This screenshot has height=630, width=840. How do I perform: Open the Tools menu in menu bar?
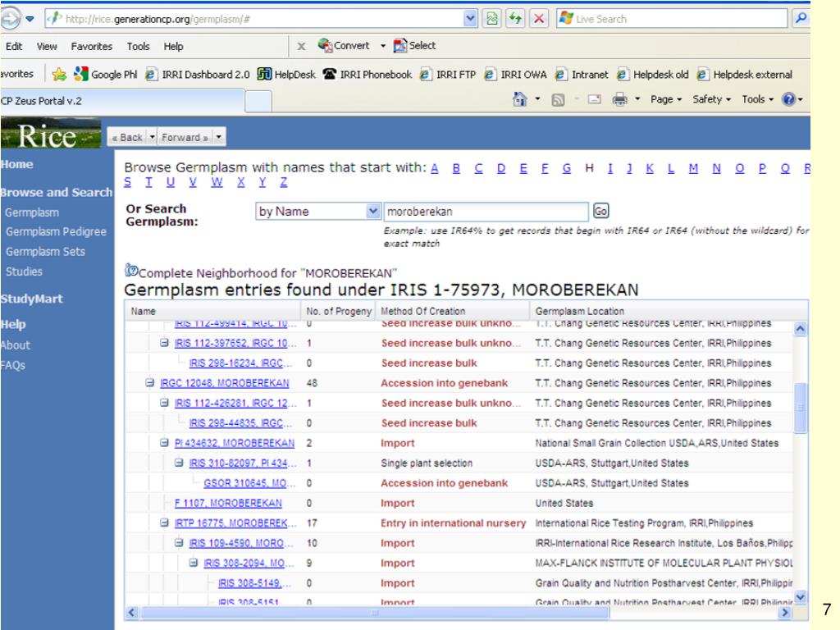click(138, 45)
